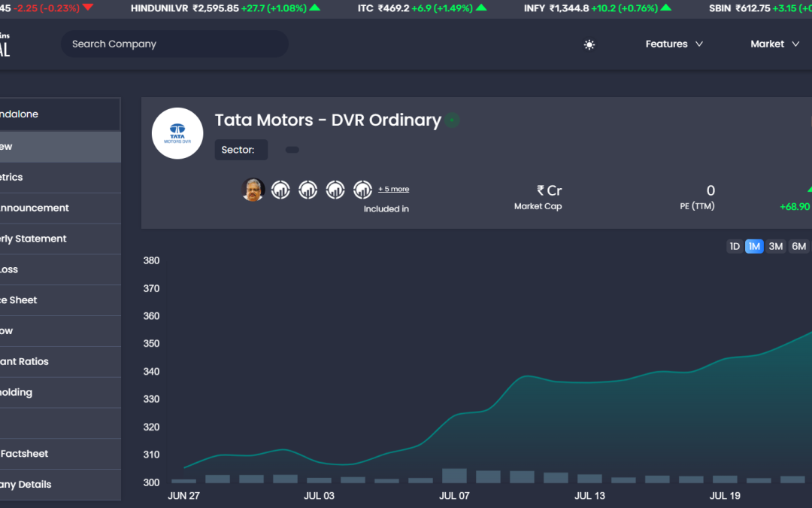812x508 pixels.
Task: Open the Cash Flow sidebar item
Action: coord(60,331)
